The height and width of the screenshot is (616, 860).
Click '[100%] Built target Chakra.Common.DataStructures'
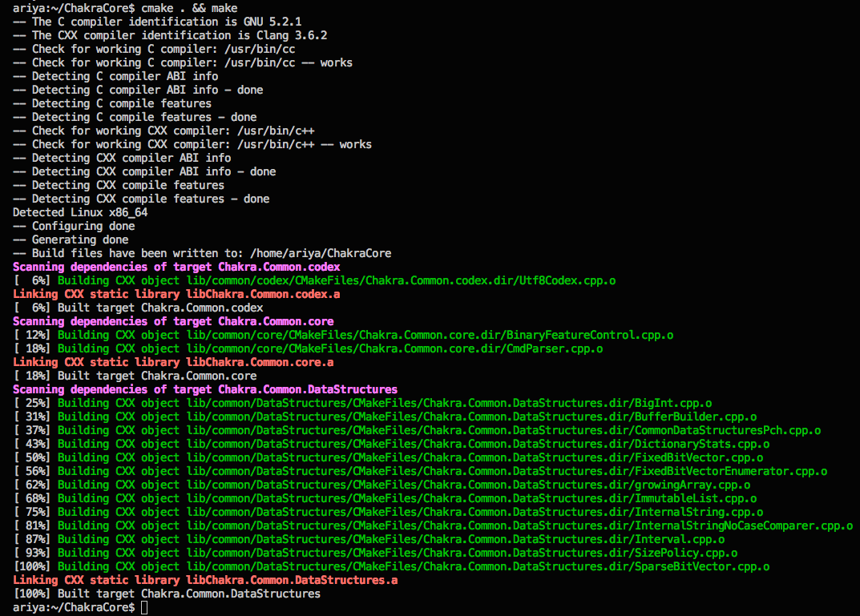pos(167,594)
